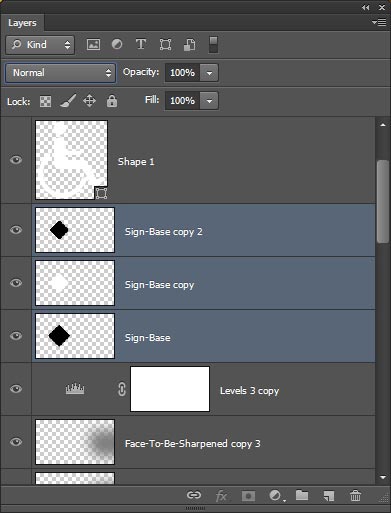Filter for adjustment layers icon

tap(117, 44)
